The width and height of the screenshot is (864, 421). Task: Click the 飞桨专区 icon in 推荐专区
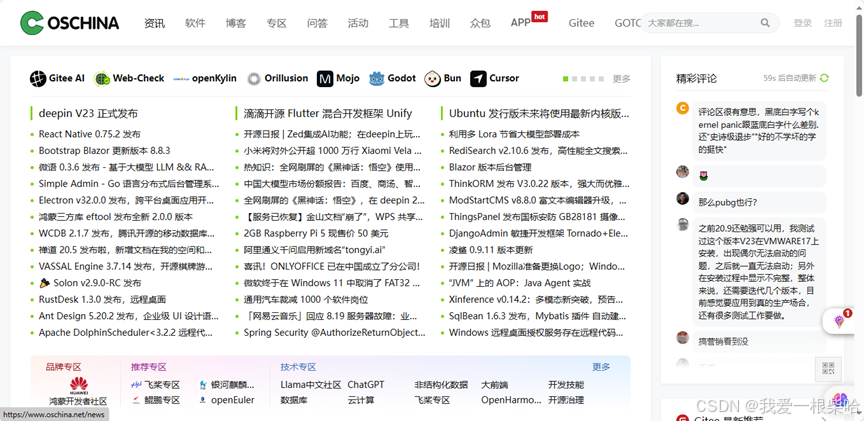[137, 385]
